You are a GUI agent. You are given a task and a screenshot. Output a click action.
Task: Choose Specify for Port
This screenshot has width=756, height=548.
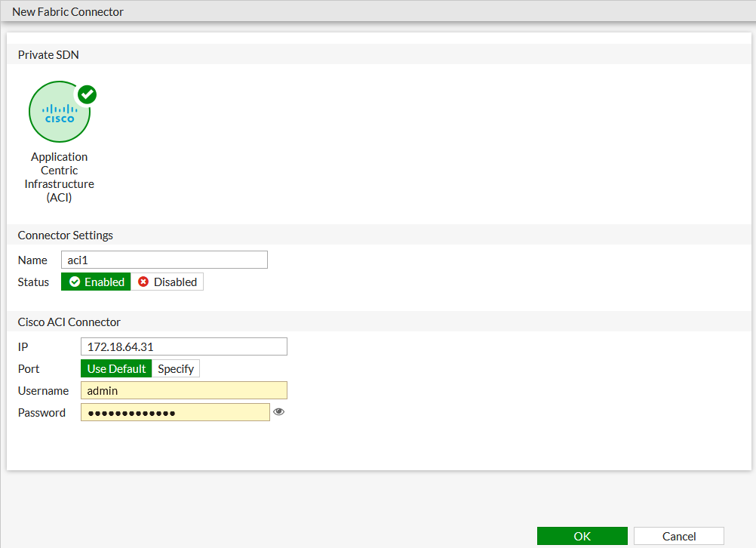[x=176, y=368]
